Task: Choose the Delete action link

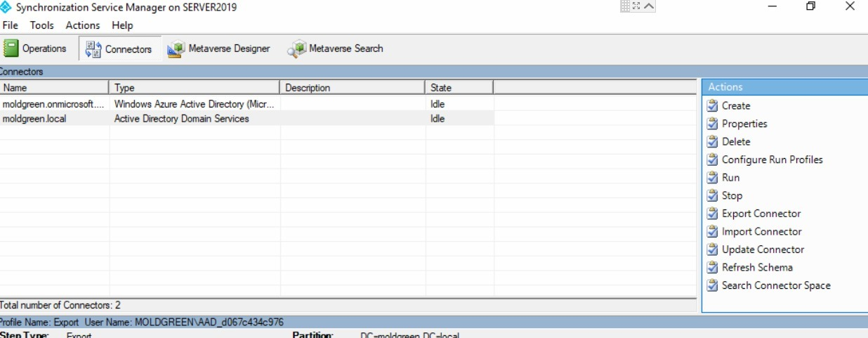Action: [x=736, y=141]
